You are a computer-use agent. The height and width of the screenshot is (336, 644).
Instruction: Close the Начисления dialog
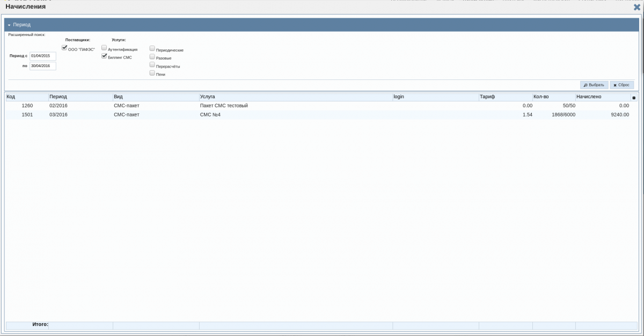(x=636, y=7)
